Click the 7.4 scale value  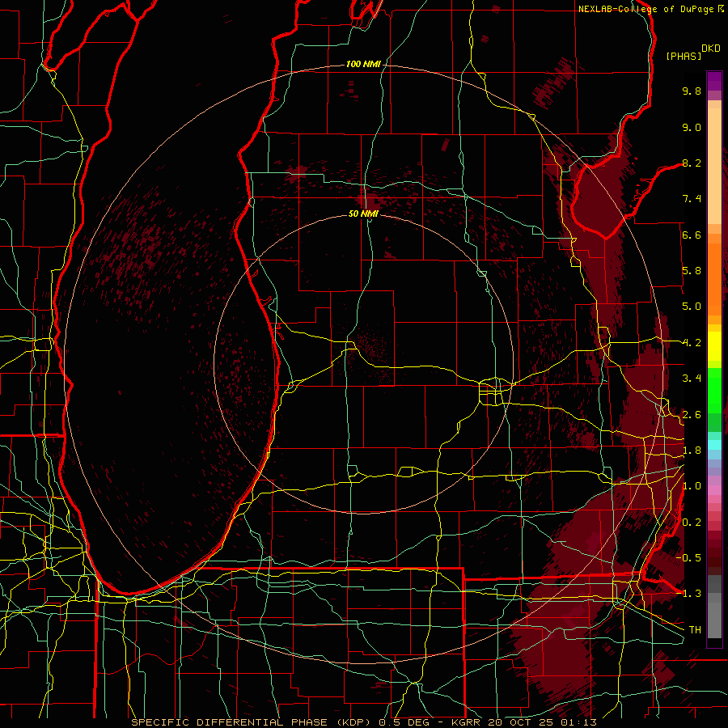coord(692,199)
